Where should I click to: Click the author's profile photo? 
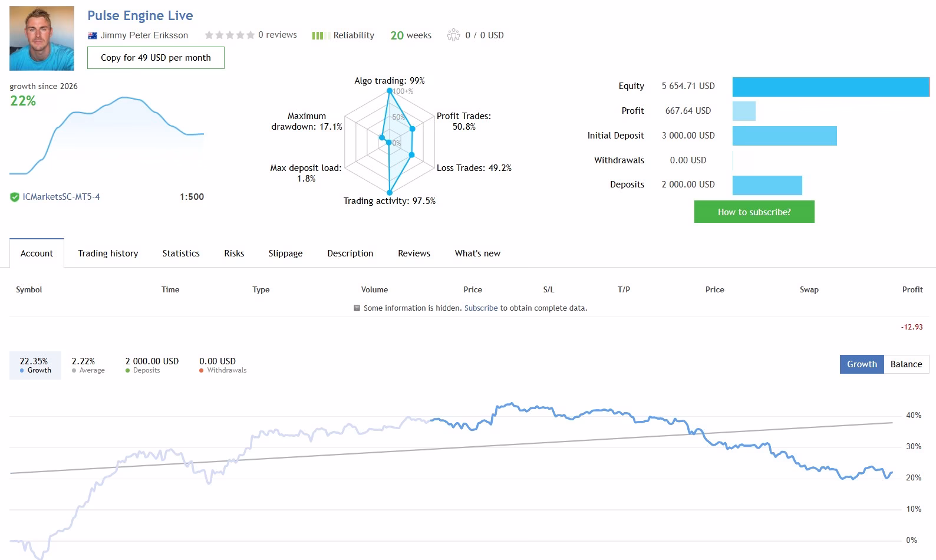point(42,38)
